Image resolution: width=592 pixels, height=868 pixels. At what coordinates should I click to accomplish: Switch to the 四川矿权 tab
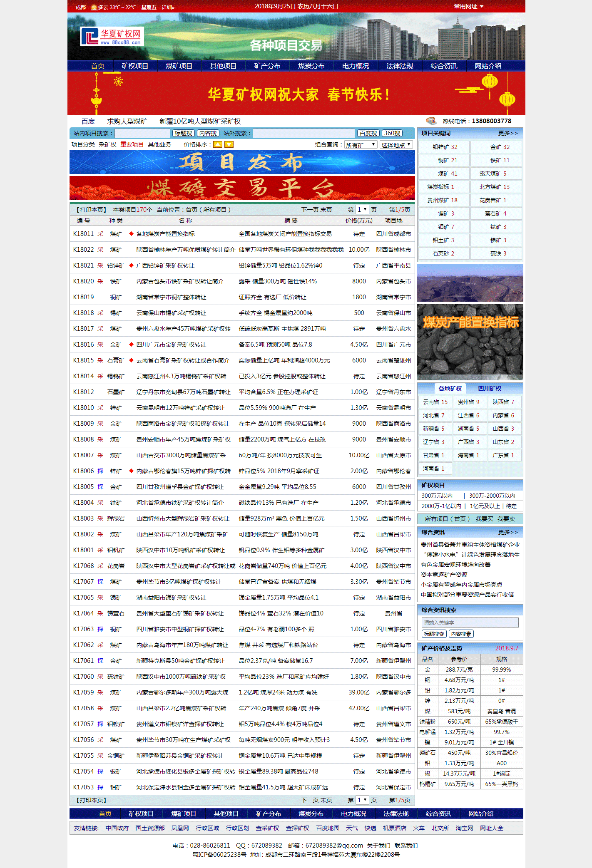tap(490, 389)
